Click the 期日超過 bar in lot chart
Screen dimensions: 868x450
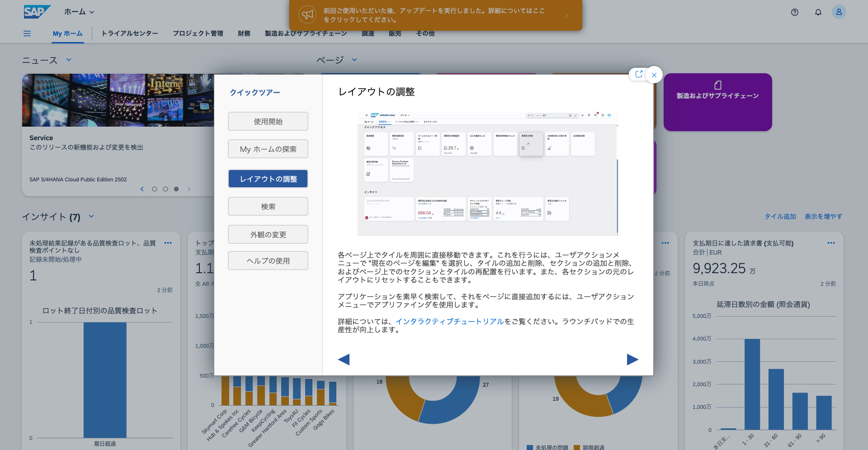pos(105,380)
